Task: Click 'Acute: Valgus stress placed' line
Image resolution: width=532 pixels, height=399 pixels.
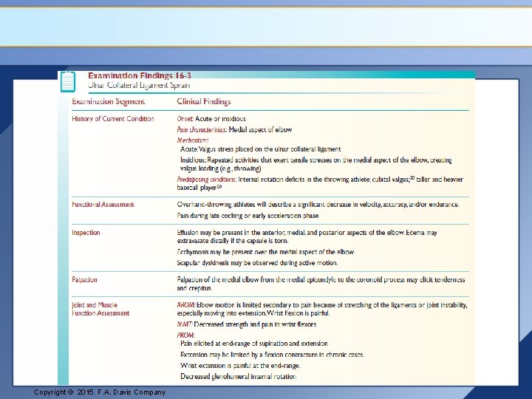Action: [261, 149]
